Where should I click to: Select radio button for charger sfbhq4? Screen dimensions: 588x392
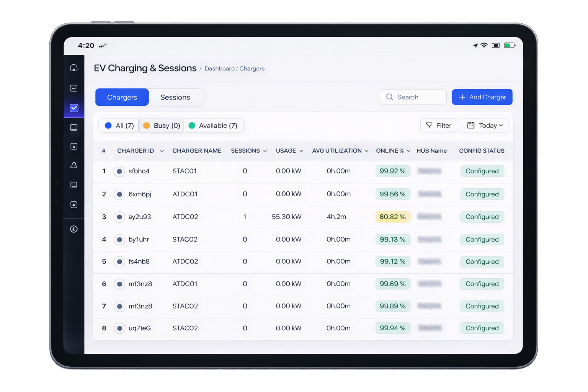coord(119,171)
